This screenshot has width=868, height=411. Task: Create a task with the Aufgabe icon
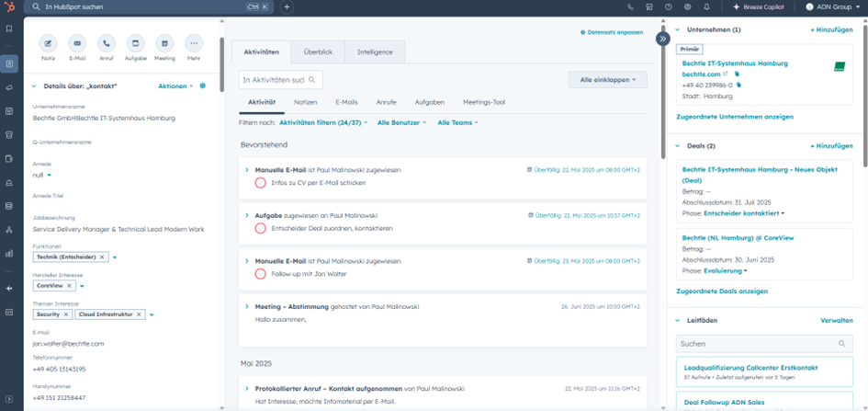(x=136, y=43)
